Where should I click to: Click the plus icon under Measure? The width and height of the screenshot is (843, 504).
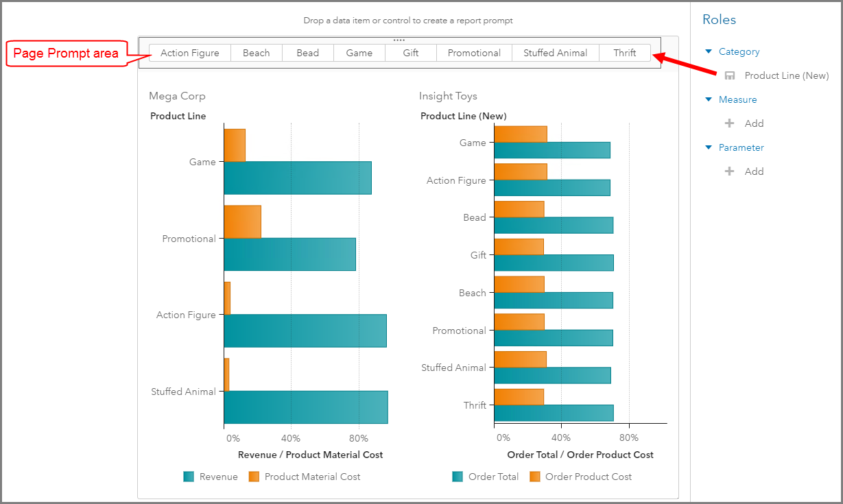point(730,124)
